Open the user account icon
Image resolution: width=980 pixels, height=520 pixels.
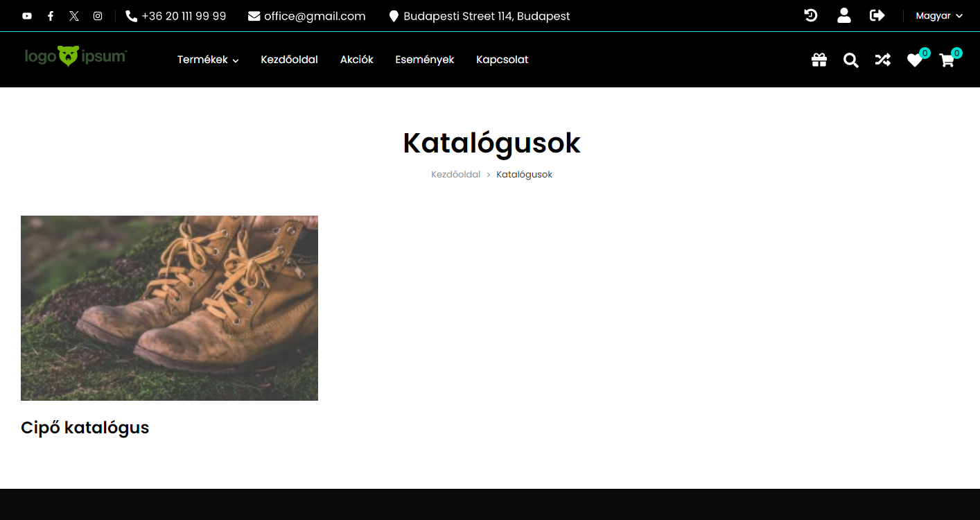[843, 15]
